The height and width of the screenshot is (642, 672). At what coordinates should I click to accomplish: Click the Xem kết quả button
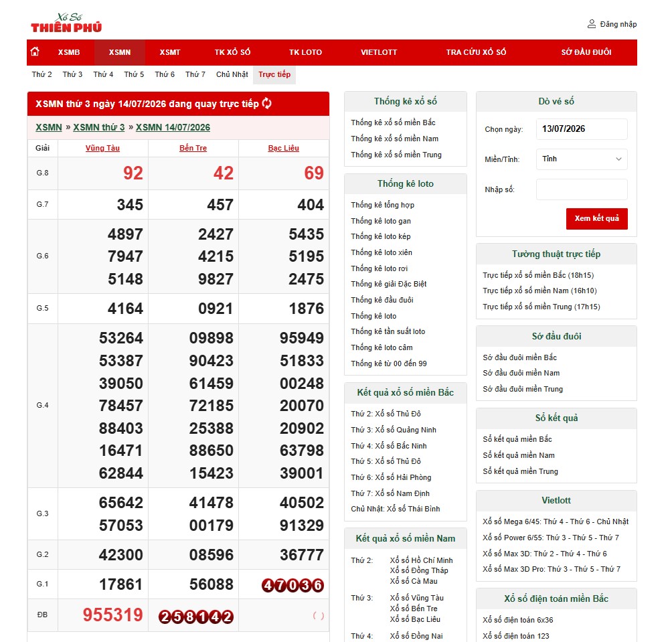tap(596, 218)
